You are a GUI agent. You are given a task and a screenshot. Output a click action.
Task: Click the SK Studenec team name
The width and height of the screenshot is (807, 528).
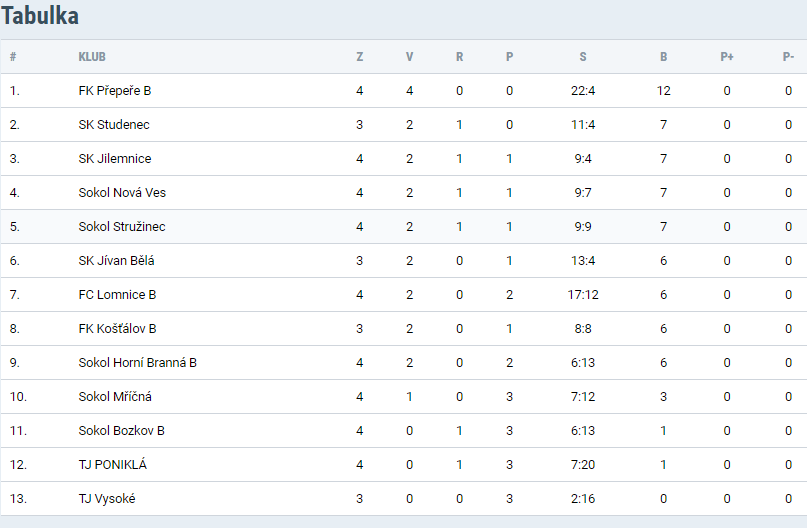[x=114, y=125]
